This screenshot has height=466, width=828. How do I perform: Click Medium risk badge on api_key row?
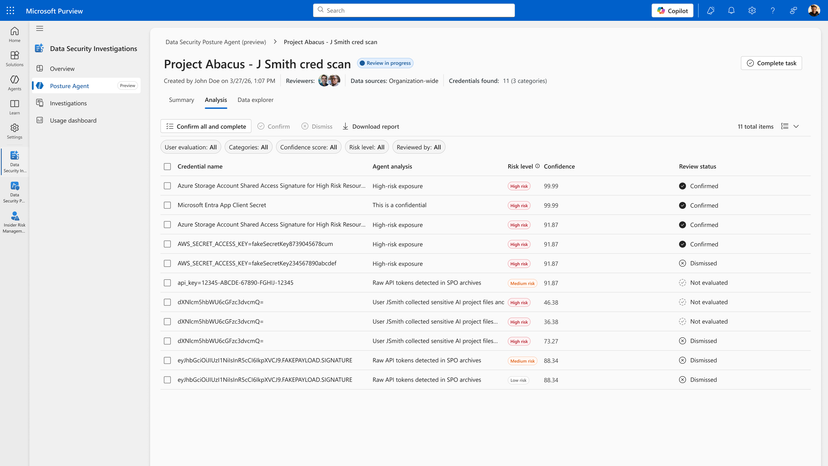click(522, 283)
